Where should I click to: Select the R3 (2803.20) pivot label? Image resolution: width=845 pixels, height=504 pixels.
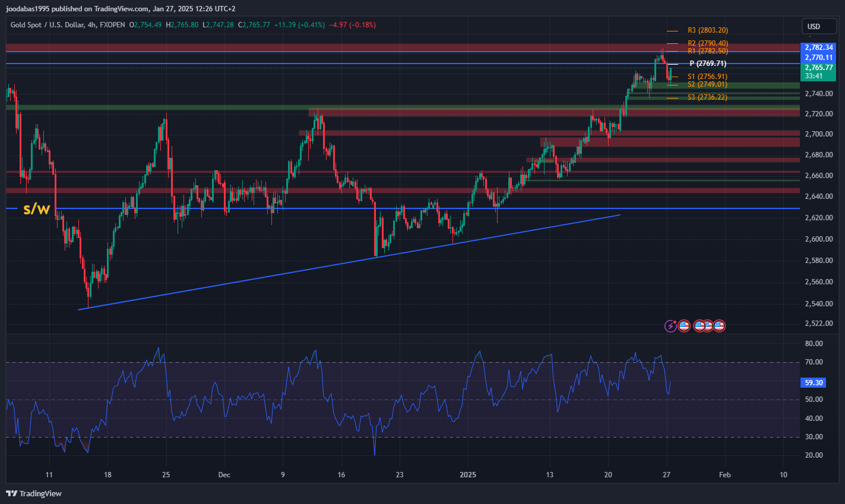(x=707, y=30)
